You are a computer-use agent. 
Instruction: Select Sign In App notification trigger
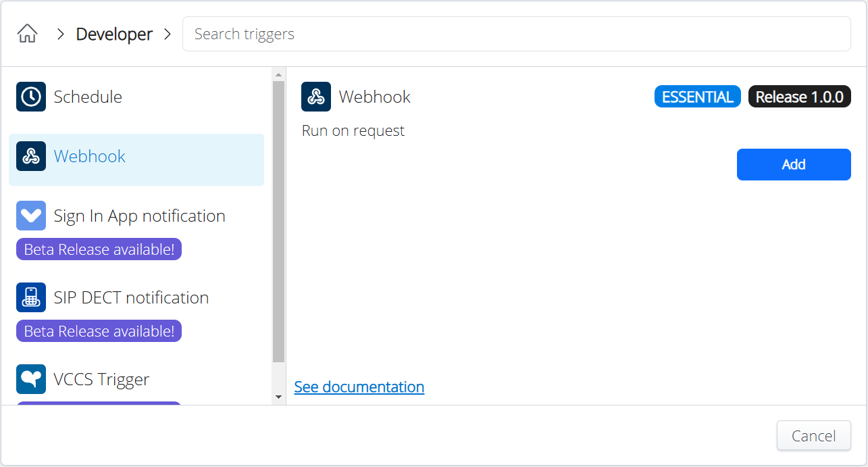click(x=139, y=216)
